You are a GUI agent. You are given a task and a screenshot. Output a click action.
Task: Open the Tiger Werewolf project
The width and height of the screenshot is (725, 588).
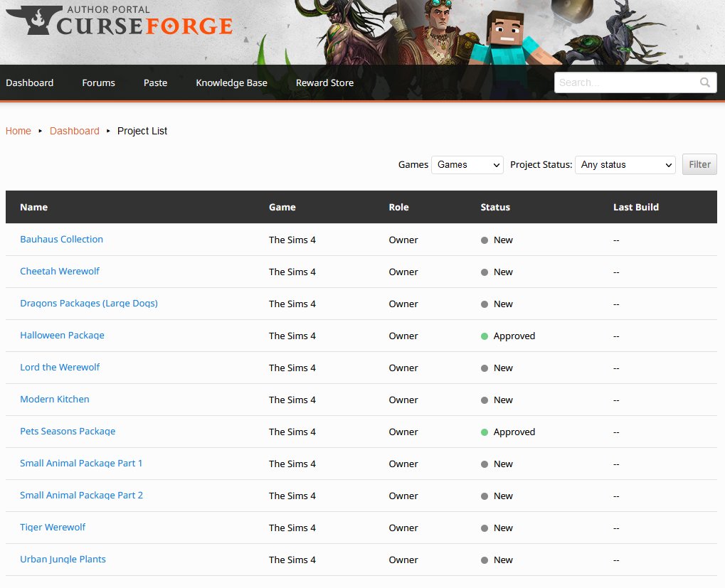click(x=53, y=527)
